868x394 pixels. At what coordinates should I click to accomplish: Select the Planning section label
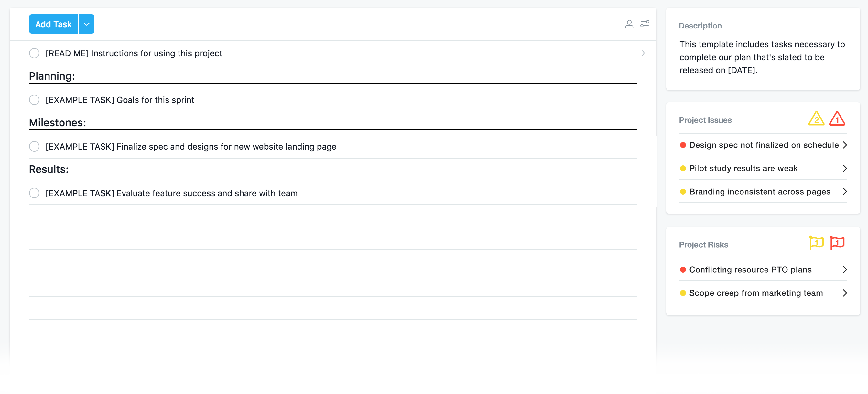click(x=51, y=76)
